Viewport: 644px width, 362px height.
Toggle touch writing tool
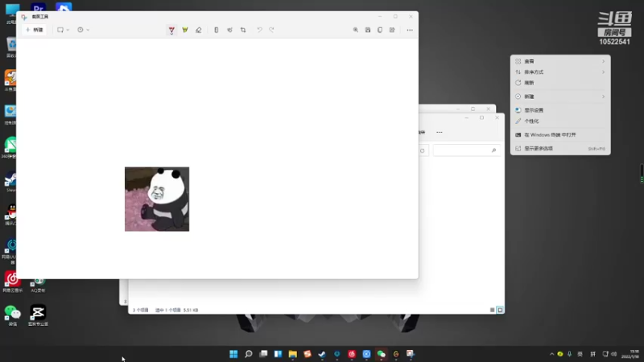point(229,30)
